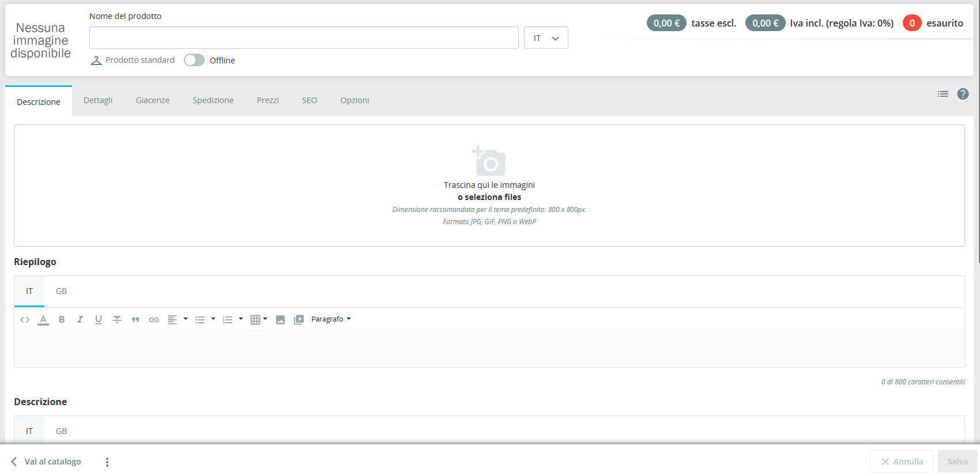Screen dimensions: 980x476
Task: Open the IT language dropdown
Action: (x=546, y=38)
